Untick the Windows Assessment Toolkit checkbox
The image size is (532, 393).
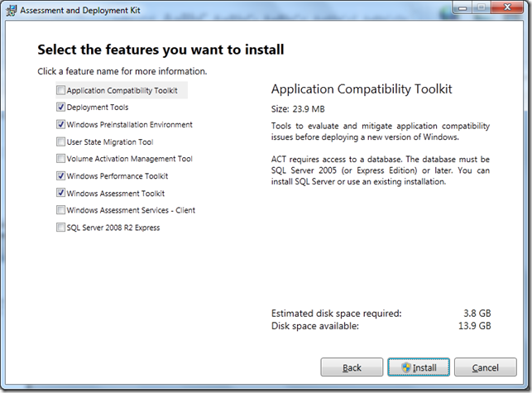click(61, 193)
